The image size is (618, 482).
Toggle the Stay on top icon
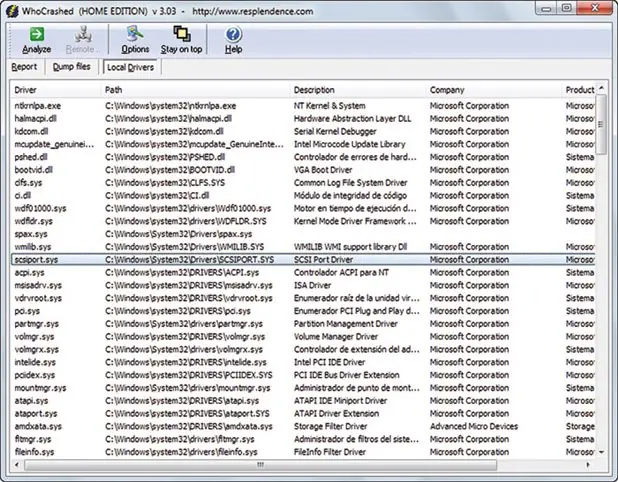click(x=182, y=34)
